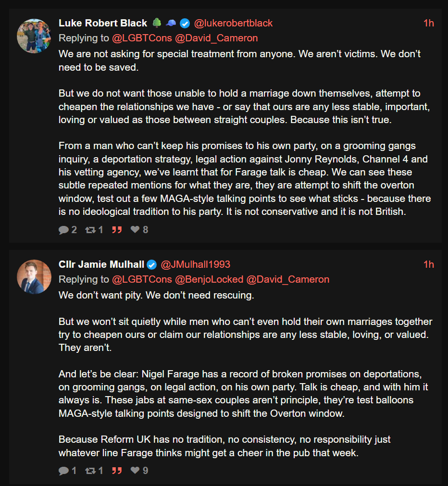Quote Cllr Jamie Mulhall's post

(x=117, y=471)
